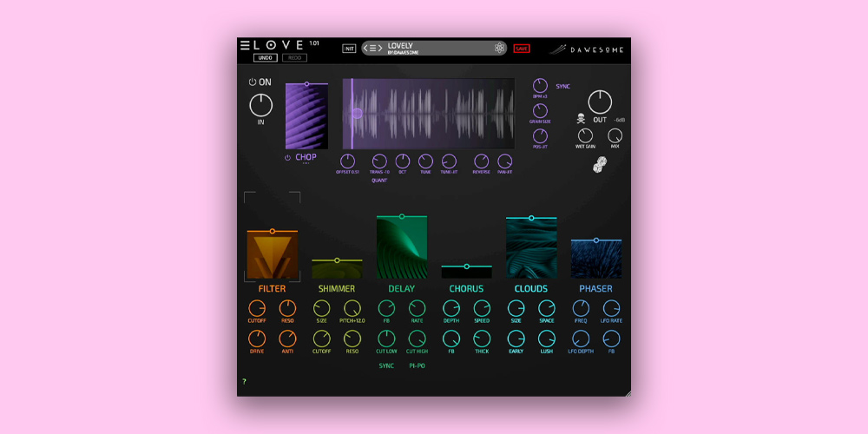
Task: Click the GRAIN SIZE knob
Action: coord(540,111)
